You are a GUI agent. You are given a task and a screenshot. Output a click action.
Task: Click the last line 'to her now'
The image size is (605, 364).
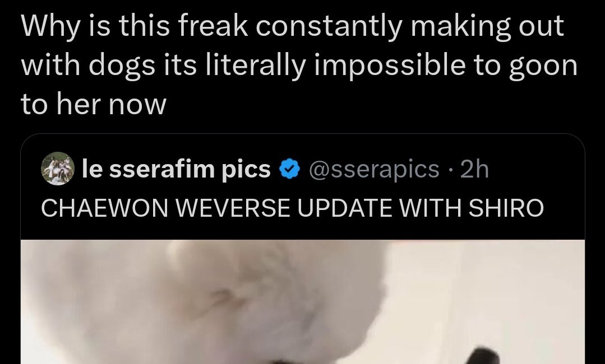point(94,105)
